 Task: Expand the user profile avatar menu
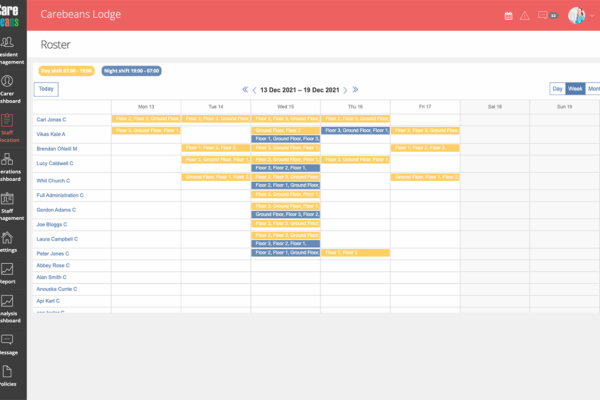(x=577, y=15)
